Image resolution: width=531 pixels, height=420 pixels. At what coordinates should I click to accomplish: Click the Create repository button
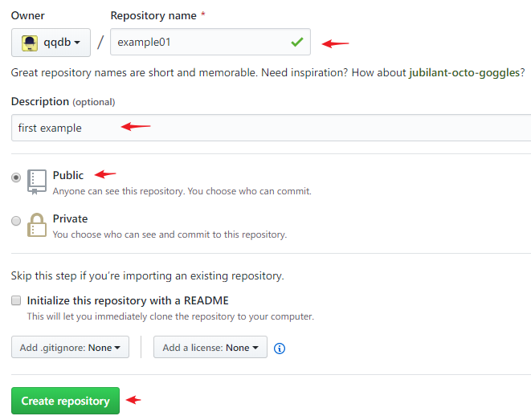pos(65,401)
